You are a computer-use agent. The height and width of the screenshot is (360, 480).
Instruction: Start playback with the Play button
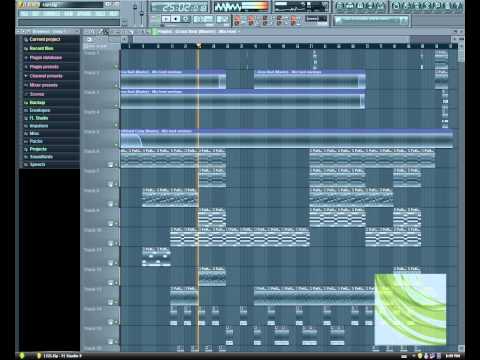[166, 19]
